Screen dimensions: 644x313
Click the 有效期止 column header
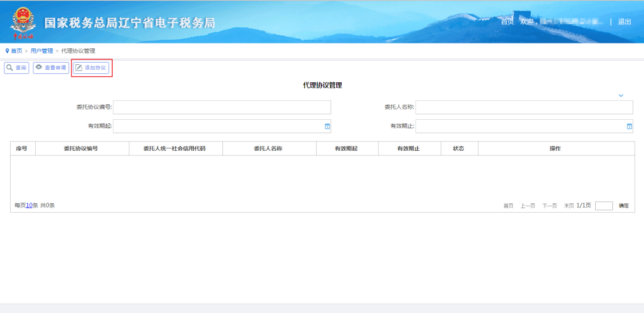coord(408,148)
